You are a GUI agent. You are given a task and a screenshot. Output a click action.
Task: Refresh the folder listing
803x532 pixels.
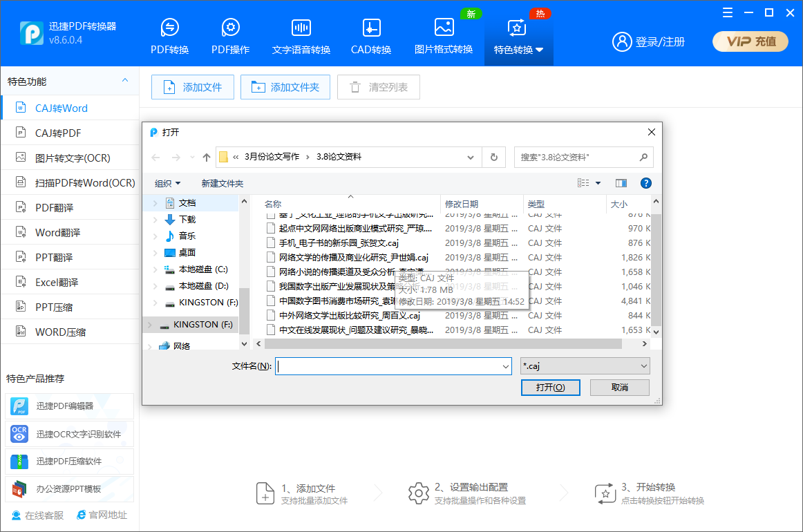[493, 158]
